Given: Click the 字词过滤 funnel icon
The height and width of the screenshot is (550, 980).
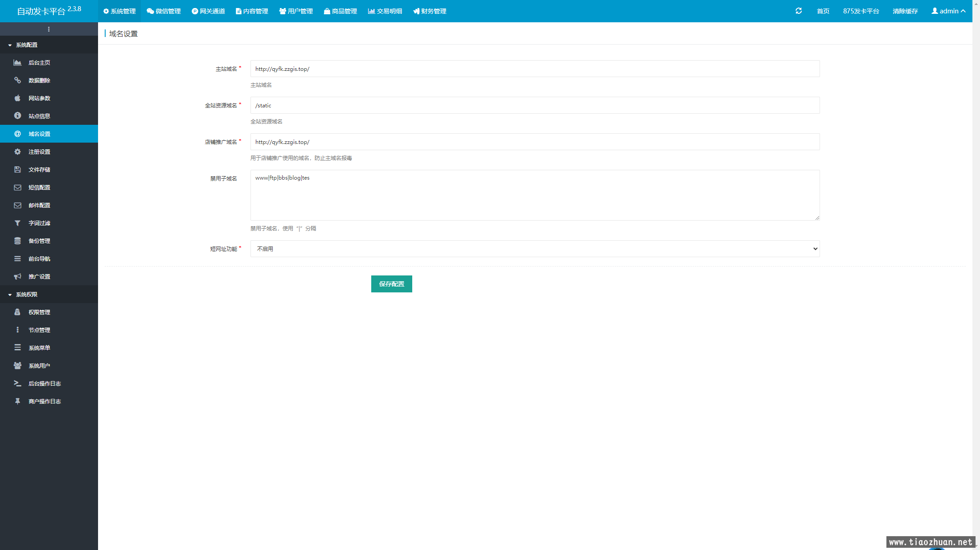Looking at the screenshot, I should [17, 223].
